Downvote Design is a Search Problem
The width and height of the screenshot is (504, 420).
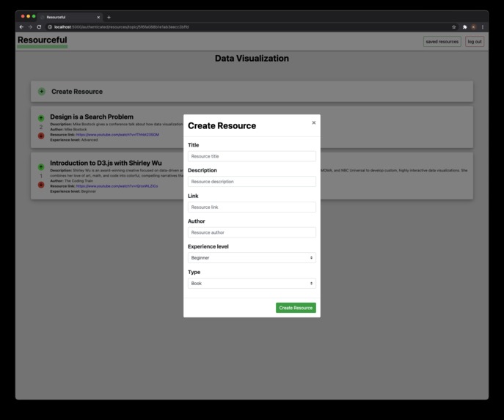click(41, 136)
